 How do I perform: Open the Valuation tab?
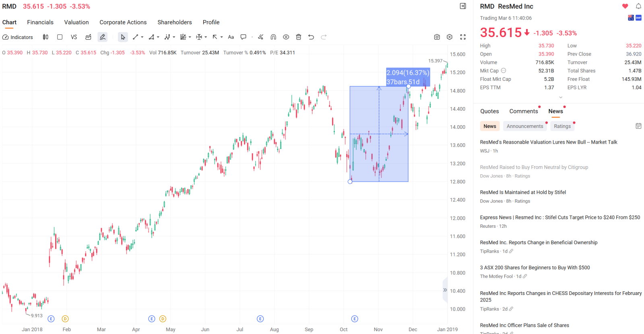pos(76,22)
